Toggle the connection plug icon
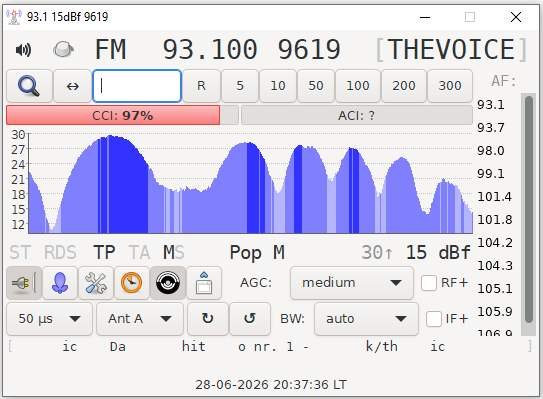Viewport: 543px width, 399px height. pyautogui.click(x=24, y=283)
